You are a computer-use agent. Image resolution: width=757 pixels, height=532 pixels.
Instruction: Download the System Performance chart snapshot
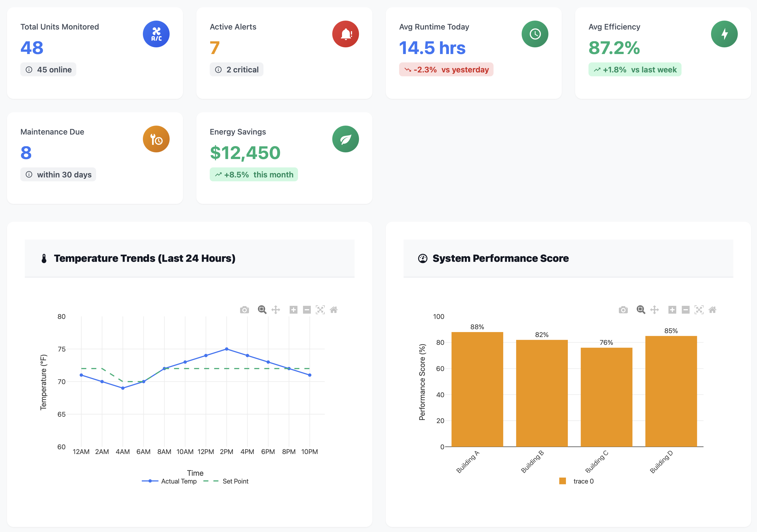pyautogui.click(x=622, y=309)
